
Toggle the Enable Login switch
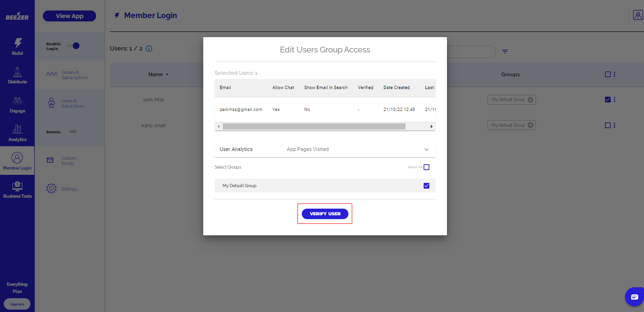tap(73, 46)
